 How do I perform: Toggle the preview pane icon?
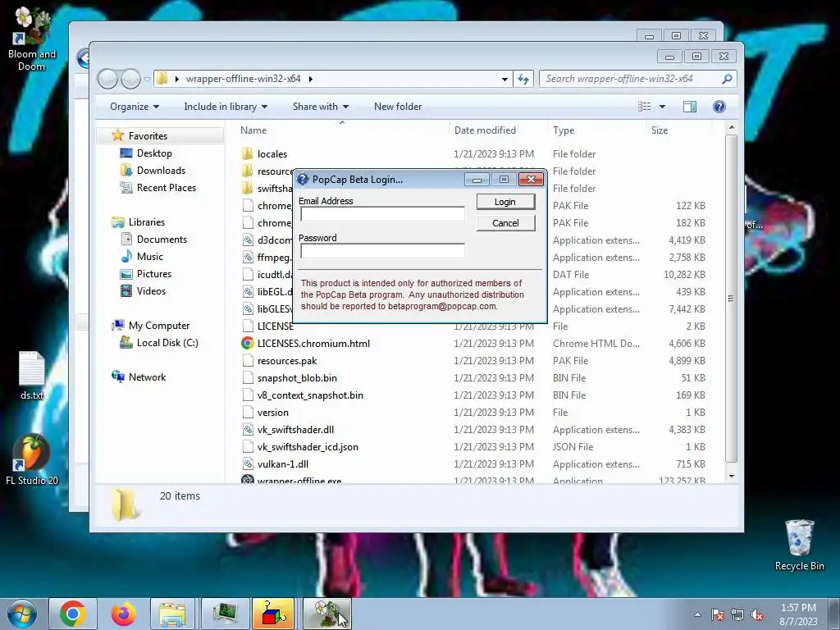click(690, 107)
